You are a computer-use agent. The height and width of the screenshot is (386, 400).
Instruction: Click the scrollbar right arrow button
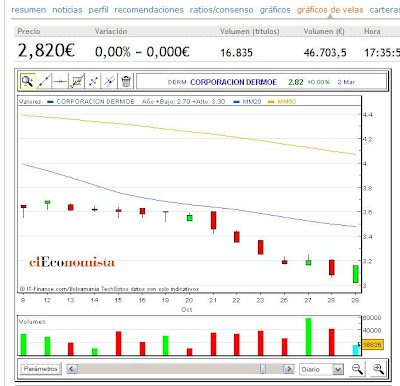(289, 369)
